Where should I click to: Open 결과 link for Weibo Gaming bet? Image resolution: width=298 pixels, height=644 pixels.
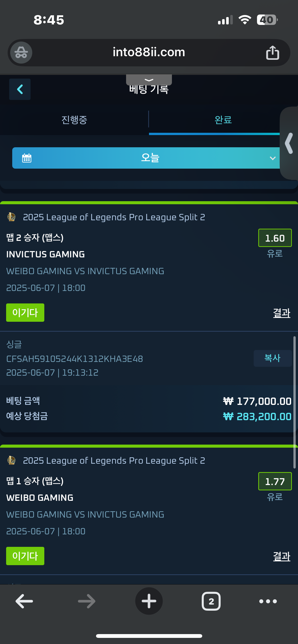point(282,556)
